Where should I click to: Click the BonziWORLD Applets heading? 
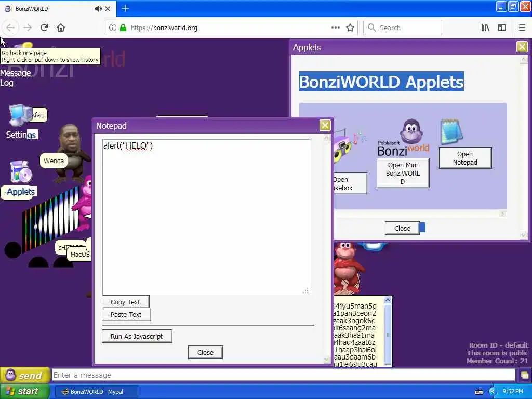click(381, 82)
